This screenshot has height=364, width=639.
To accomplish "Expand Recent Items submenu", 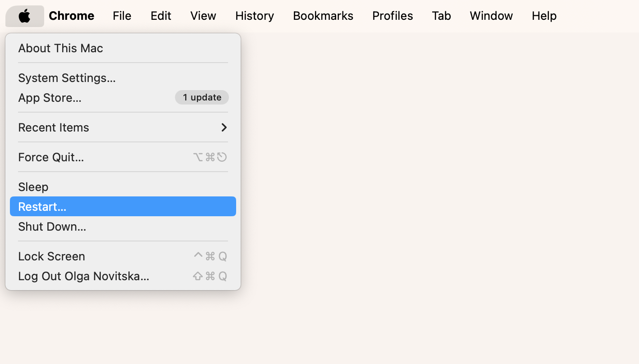I will pos(54,127).
